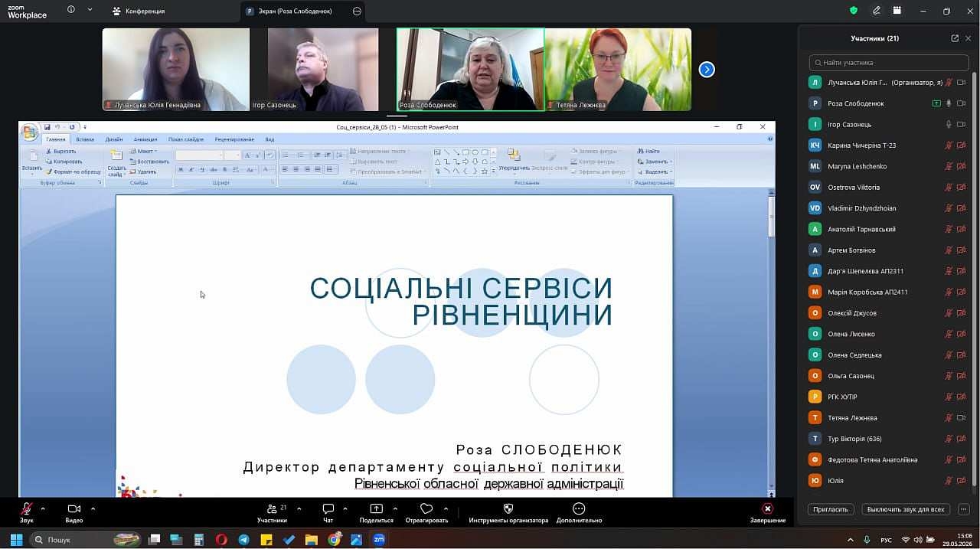Screen dimensions: 980x549
Task: Click the Дизайн tab in shared PowerPoint
Action: click(x=114, y=139)
